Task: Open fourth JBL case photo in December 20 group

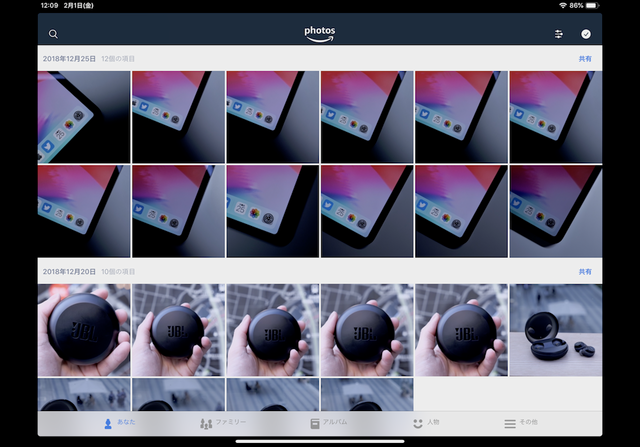Action: click(367, 330)
